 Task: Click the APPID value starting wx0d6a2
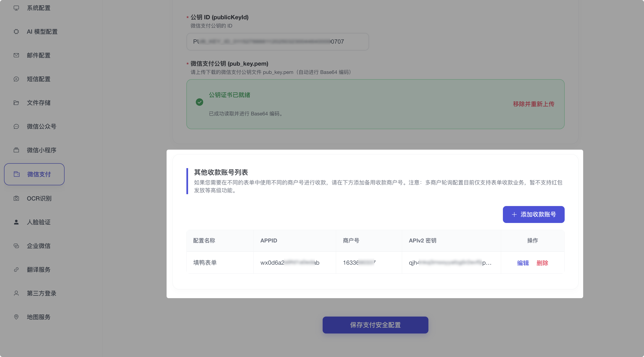(x=290, y=263)
